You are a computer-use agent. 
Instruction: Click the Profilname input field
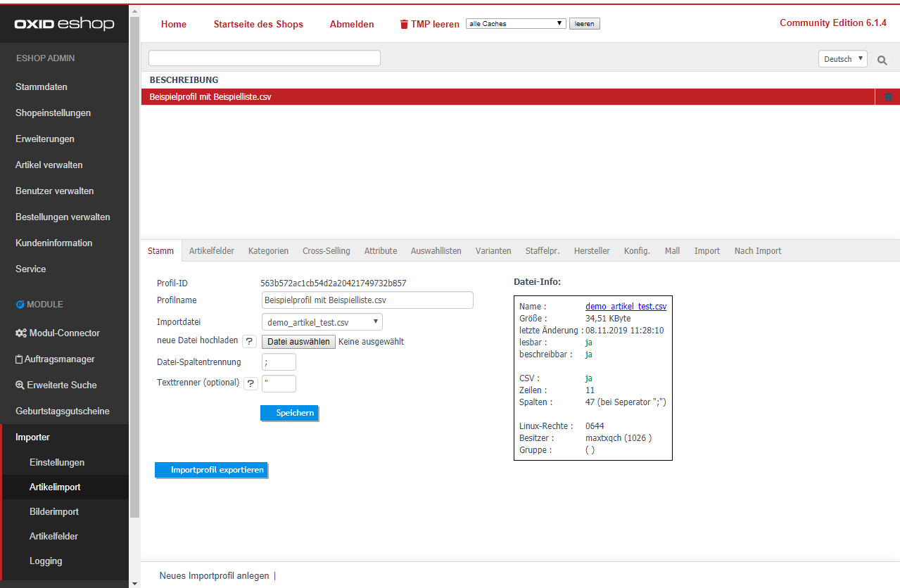click(367, 300)
